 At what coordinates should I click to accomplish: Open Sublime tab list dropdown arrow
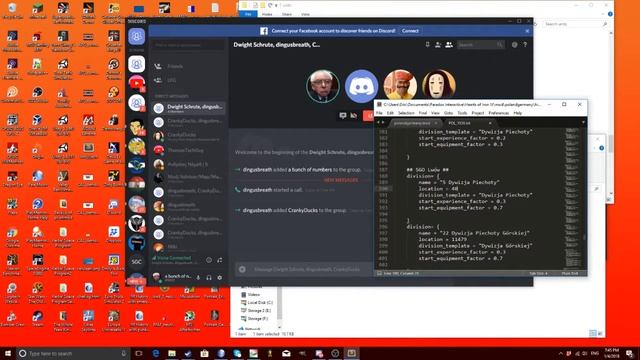pos(583,122)
